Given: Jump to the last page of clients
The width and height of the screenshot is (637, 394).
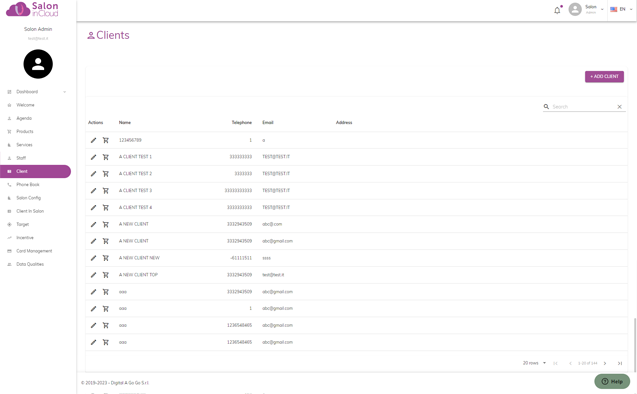Looking at the screenshot, I should pos(620,363).
